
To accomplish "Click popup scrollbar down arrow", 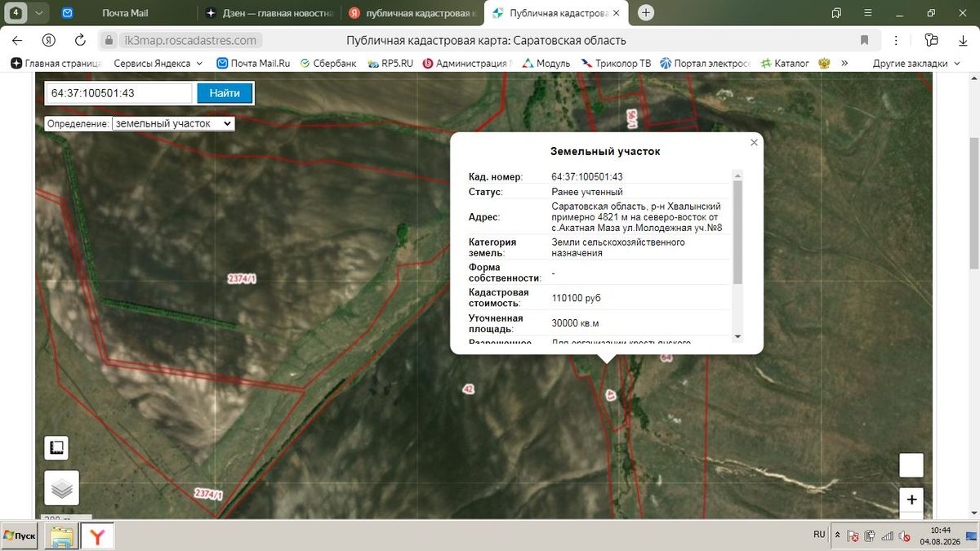I will (737, 336).
